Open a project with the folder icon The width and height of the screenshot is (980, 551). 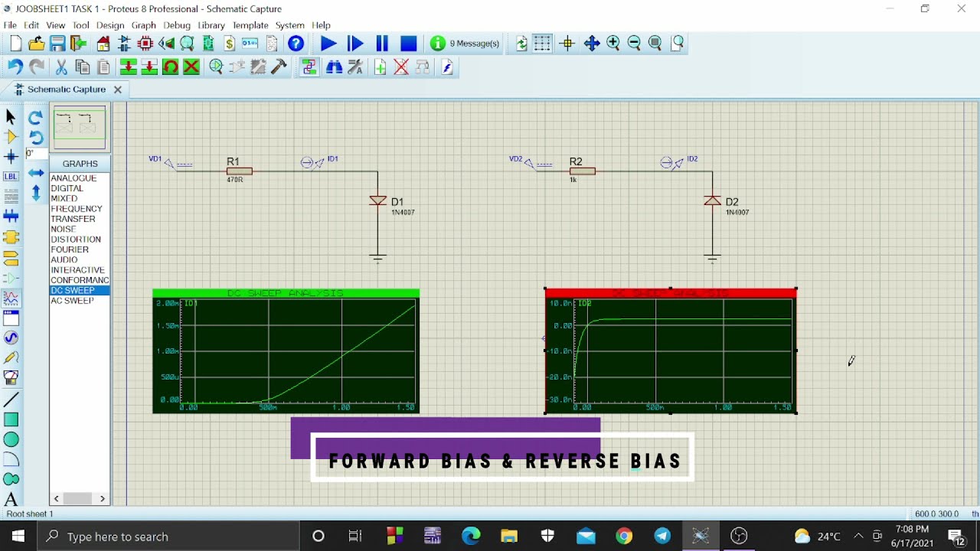coord(36,44)
